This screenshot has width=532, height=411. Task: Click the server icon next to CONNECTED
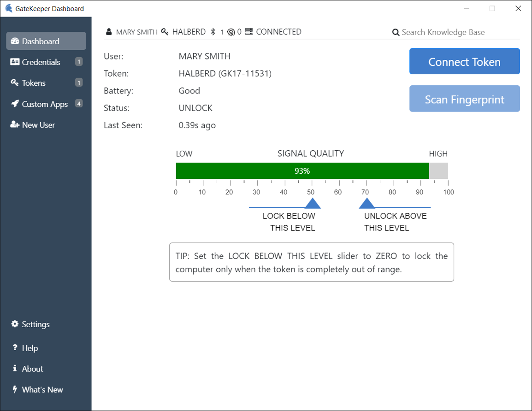(249, 31)
